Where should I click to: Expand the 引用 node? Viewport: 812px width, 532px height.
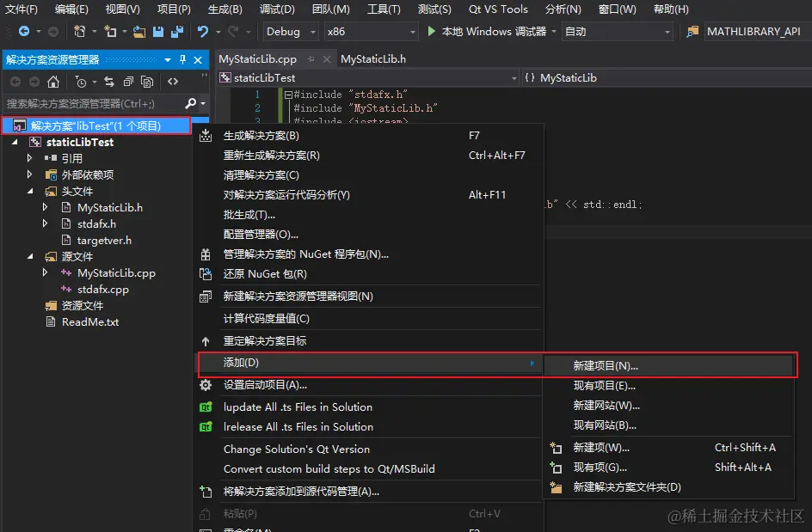29,158
